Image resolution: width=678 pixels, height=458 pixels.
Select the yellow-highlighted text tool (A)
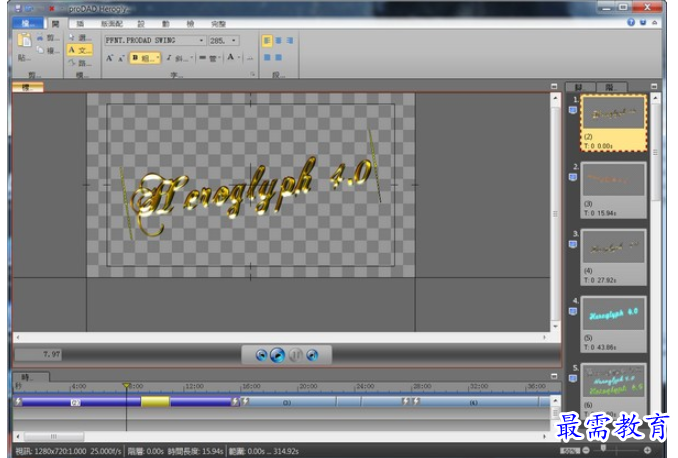(x=79, y=49)
